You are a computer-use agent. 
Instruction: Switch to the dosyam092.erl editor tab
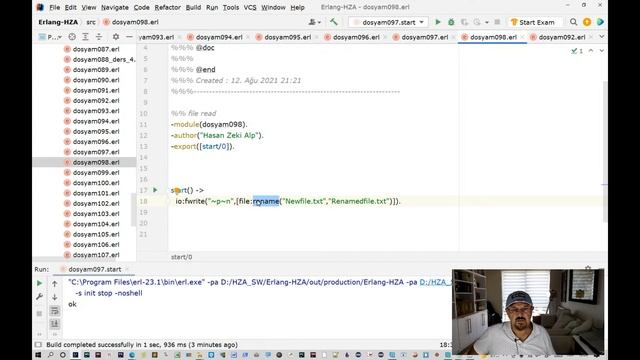tap(562, 37)
